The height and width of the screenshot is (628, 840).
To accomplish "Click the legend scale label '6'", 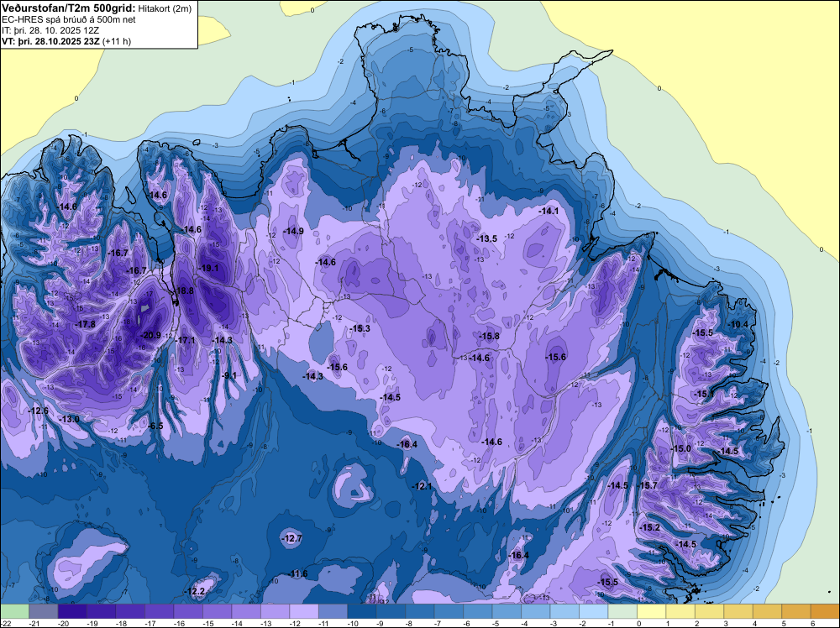I will [x=812, y=623].
